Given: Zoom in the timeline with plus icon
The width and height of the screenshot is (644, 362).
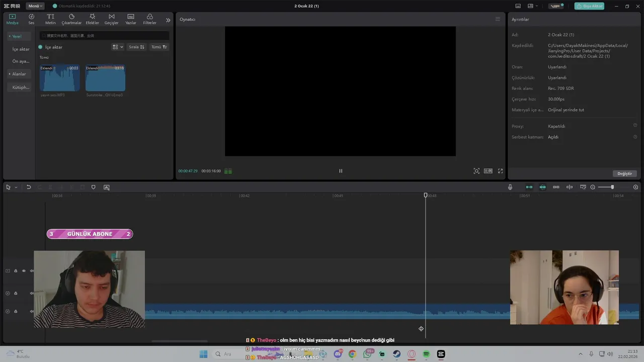Looking at the screenshot, I should point(635,187).
